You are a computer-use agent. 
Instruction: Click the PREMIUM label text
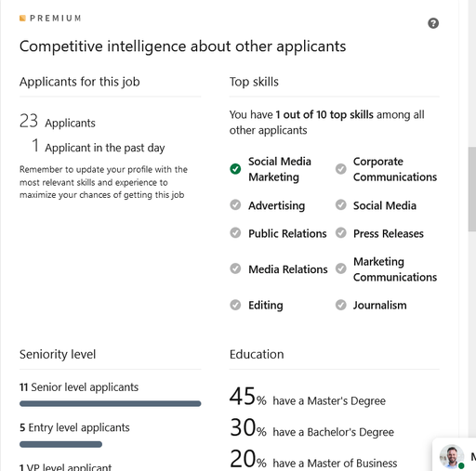click(x=56, y=19)
